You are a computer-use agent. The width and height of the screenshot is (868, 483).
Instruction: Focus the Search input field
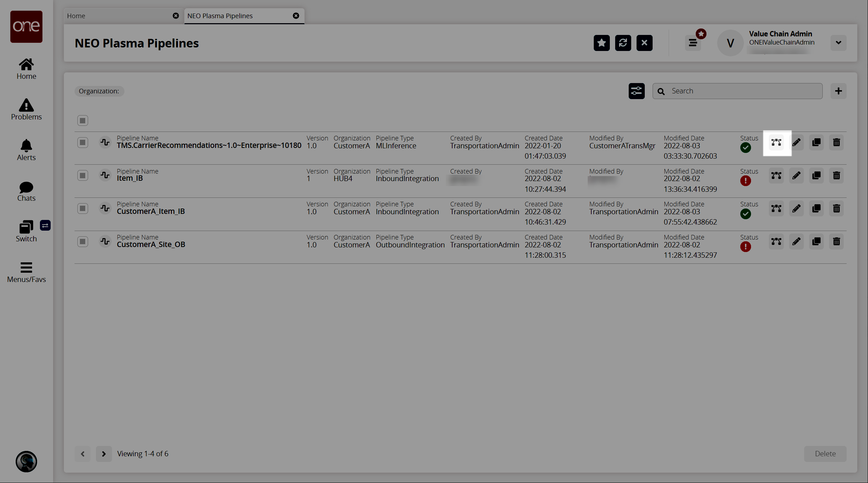(x=744, y=91)
